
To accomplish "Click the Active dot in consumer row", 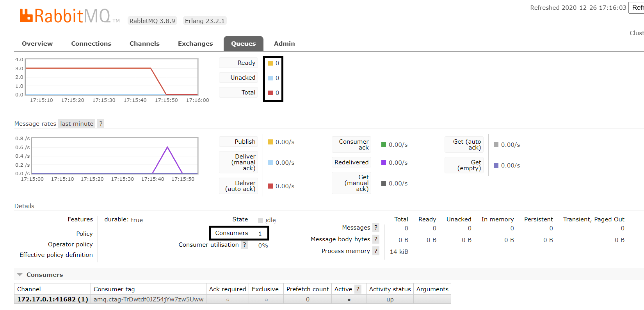I will tap(349, 299).
